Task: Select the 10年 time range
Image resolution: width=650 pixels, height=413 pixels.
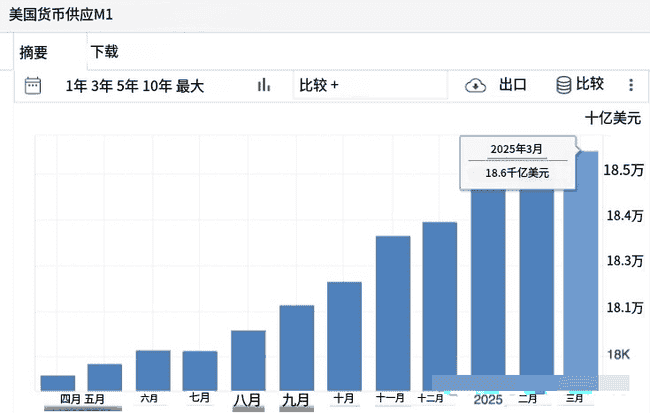Action: tap(157, 86)
